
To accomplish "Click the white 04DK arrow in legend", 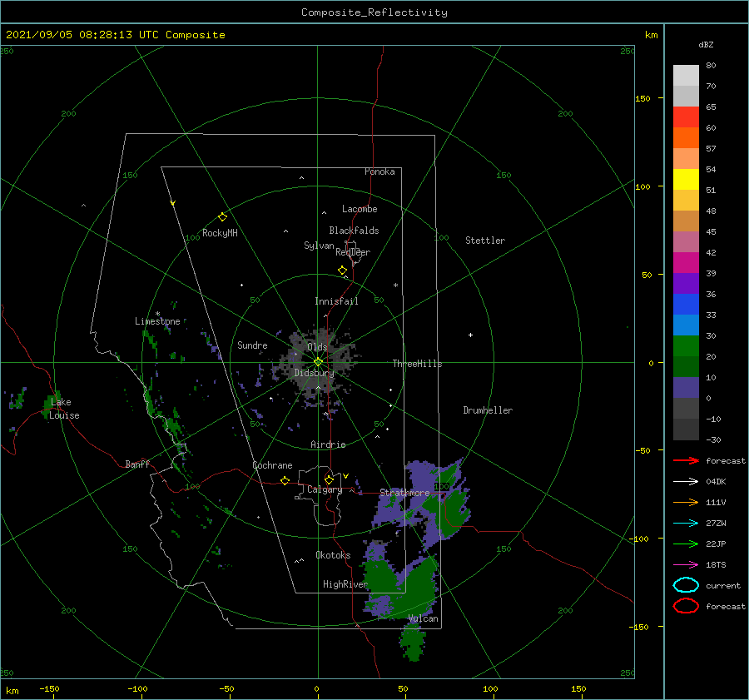I will tap(686, 481).
